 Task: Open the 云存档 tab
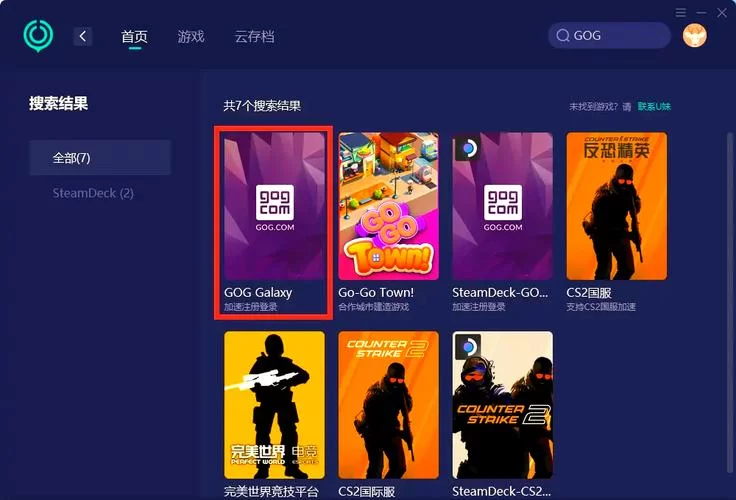pos(254,36)
